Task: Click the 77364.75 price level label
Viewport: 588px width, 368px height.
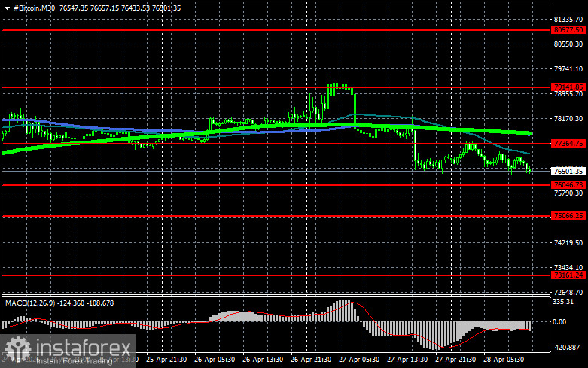Action: [568, 143]
